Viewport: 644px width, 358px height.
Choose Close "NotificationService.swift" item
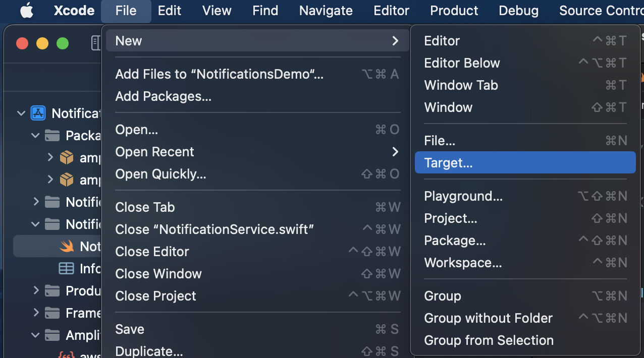tap(257, 229)
